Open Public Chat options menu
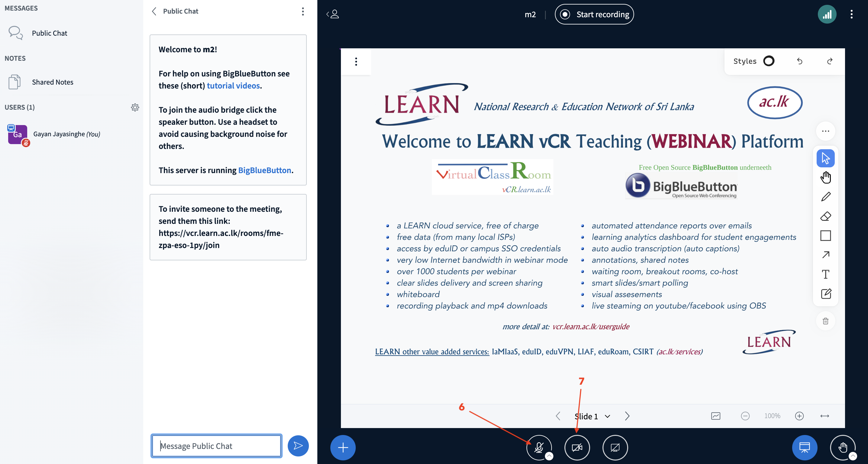 tap(303, 11)
